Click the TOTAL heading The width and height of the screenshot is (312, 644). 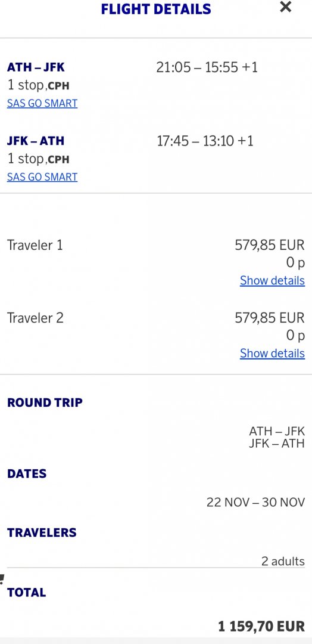pos(27,592)
